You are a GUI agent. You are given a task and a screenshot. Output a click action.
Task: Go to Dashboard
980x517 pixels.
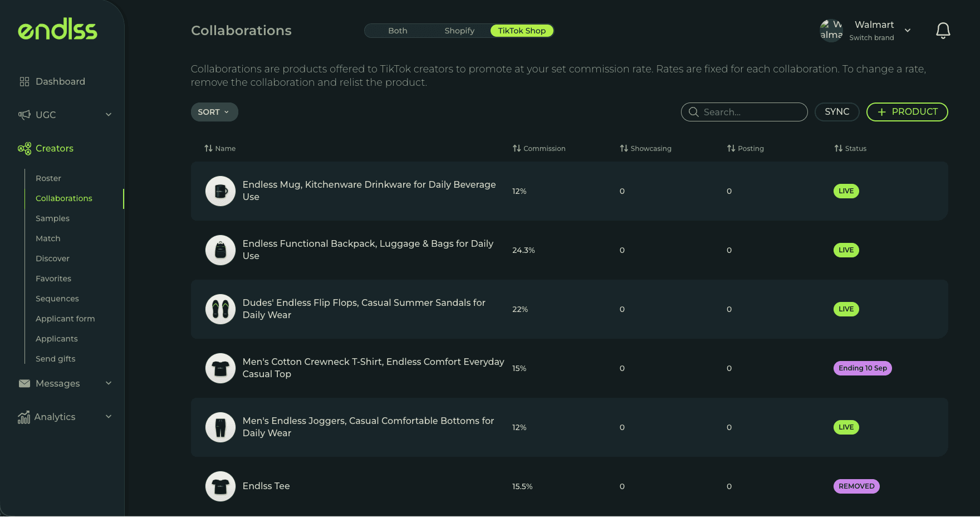pyautogui.click(x=60, y=82)
